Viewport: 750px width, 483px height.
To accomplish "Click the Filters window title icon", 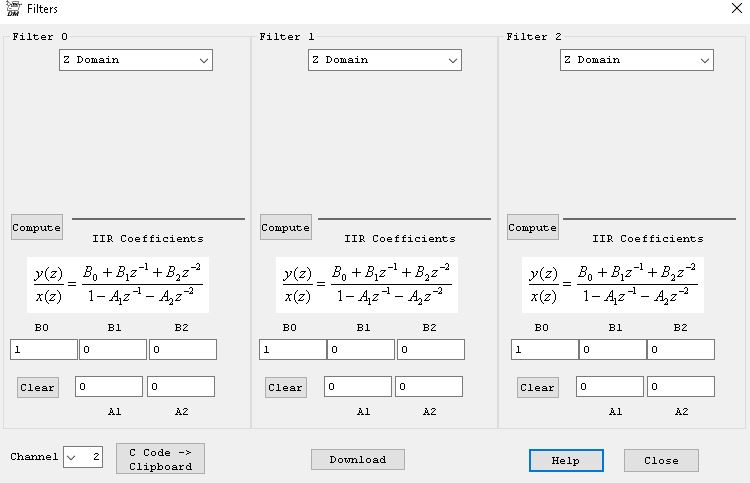I will tap(13, 9).
